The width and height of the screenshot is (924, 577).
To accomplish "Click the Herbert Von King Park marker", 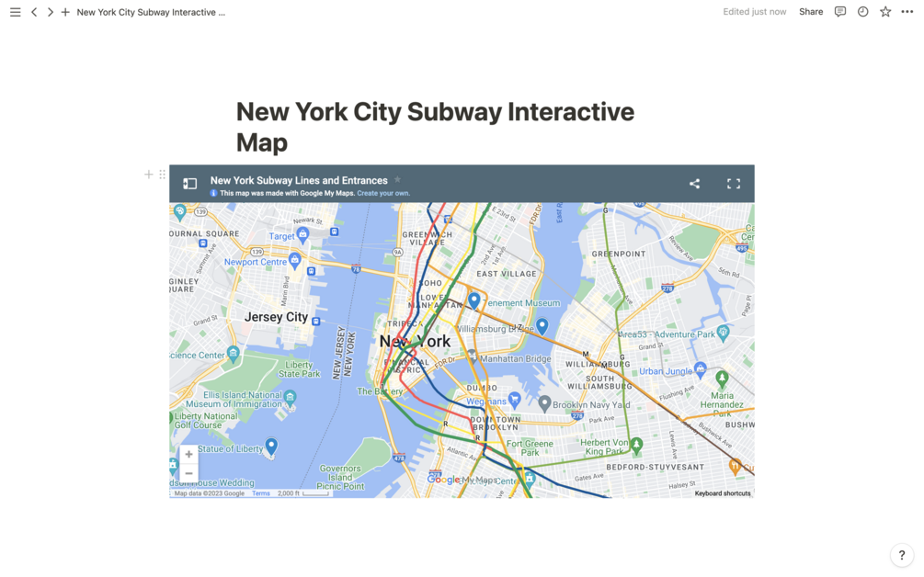I will click(x=636, y=445).
